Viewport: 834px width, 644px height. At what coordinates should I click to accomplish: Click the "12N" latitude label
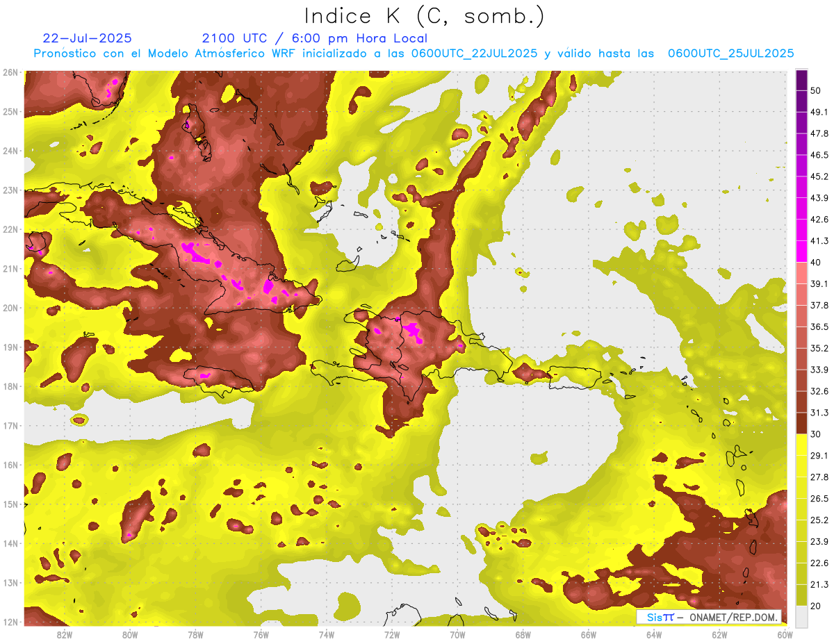click(11, 622)
